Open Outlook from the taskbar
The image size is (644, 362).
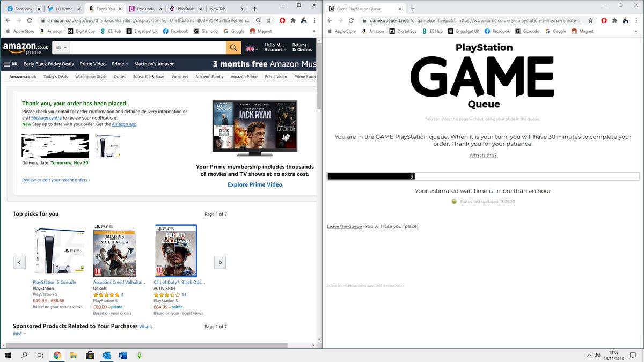[106, 355]
